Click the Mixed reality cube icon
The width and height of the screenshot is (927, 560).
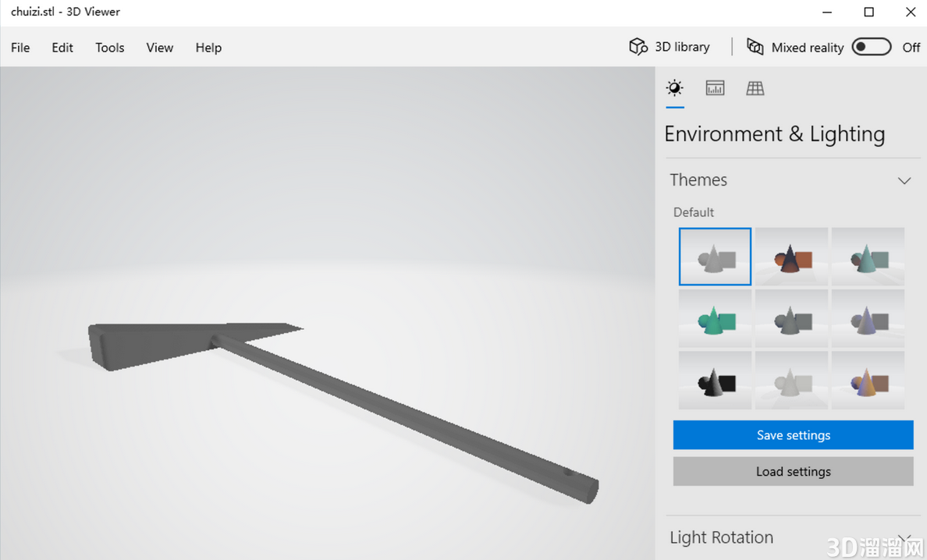[755, 47]
